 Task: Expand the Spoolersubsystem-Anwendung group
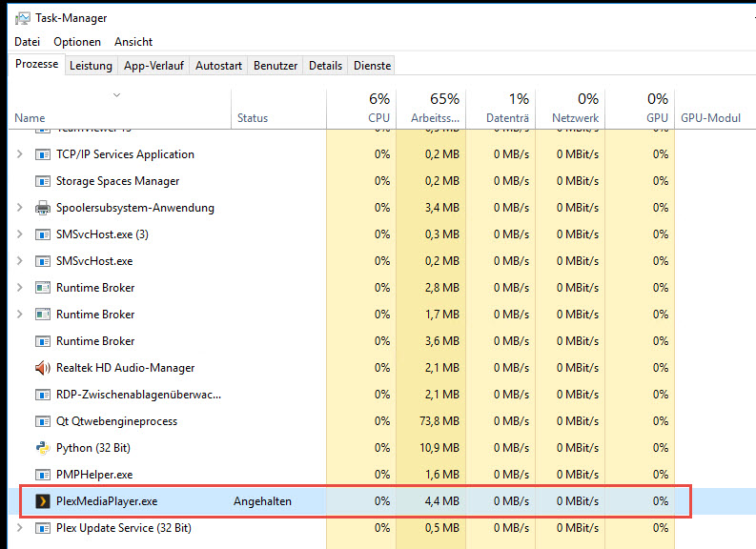pyautogui.click(x=20, y=208)
